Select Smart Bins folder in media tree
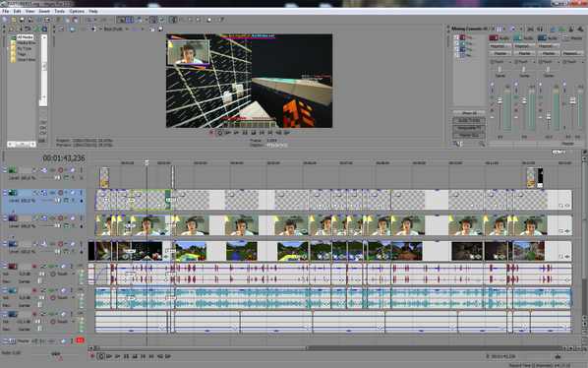This screenshot has width=588, height=368. point(26,60)
